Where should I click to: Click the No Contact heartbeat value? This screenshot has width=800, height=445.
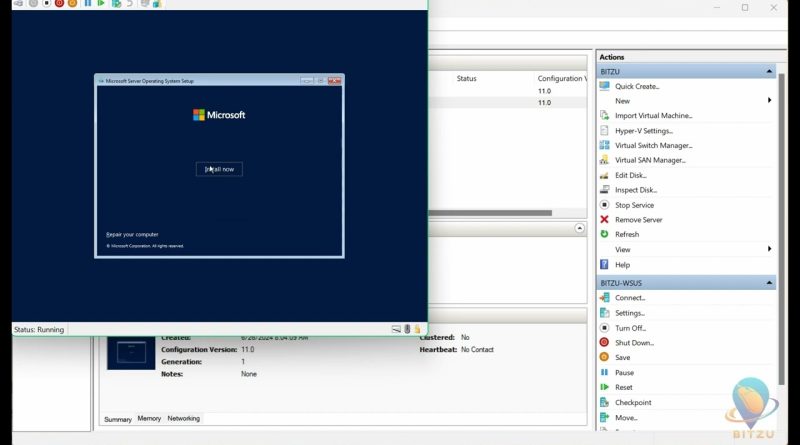(477, 350)
